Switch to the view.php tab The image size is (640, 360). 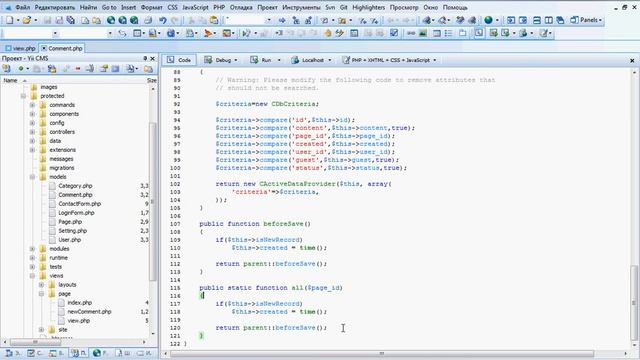coord(20,48)
